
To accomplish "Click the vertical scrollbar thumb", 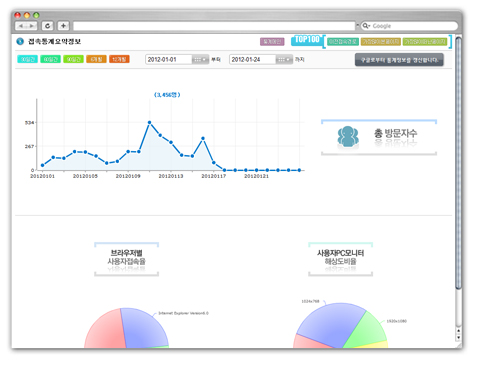I will pyautogui.click(x=459, y=163).
